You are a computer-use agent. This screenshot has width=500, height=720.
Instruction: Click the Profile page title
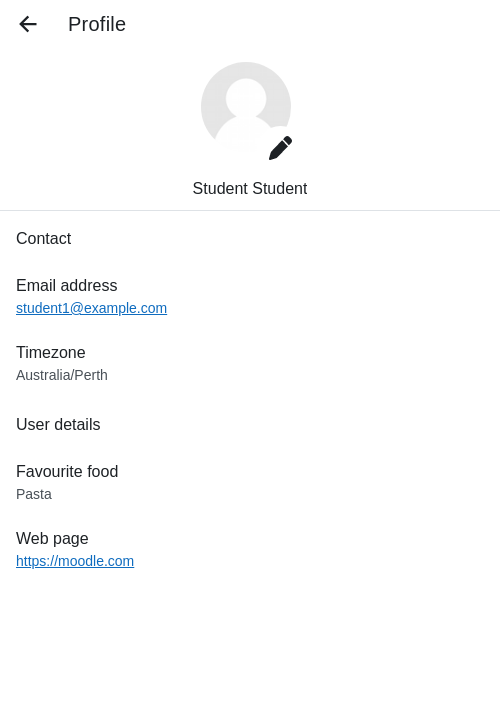(x=97, y=24)
